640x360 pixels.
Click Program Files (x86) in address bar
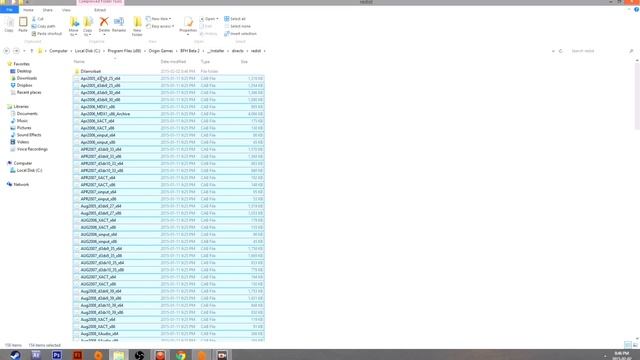pos(124,51)
